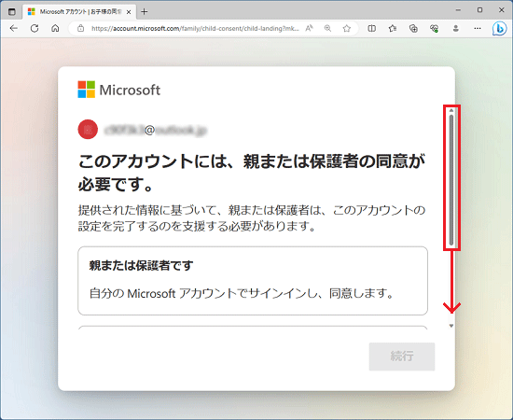Select the Microsoft アカウント tab
The width and height of the screenshot is (513, 420).
pos(78,12)
